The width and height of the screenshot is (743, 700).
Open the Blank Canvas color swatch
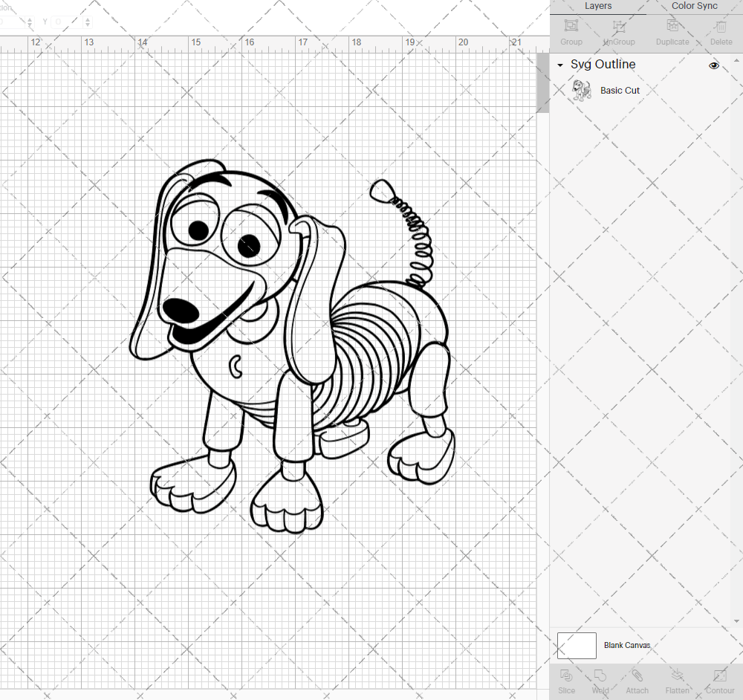click(577, 645)
